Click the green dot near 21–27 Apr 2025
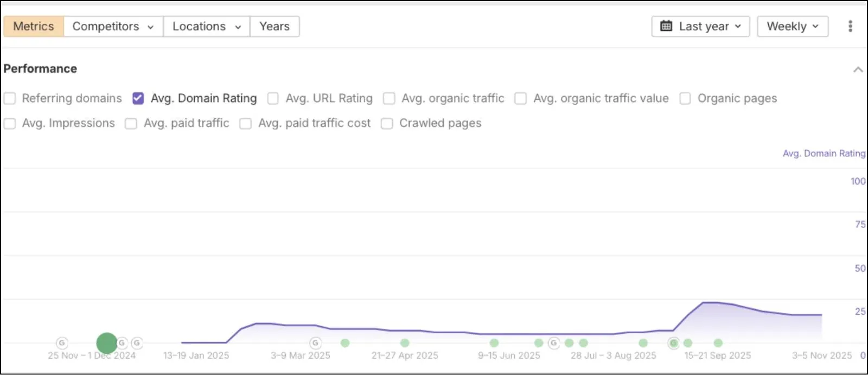Viewport: 868px width, 375px height. 405,343
